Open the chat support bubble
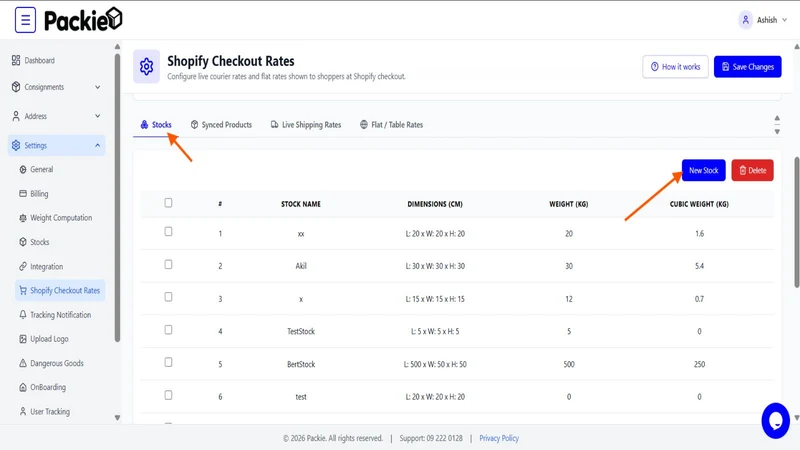Image resolution: width=800 pixels, height=450 pixels. click(775, 420)
